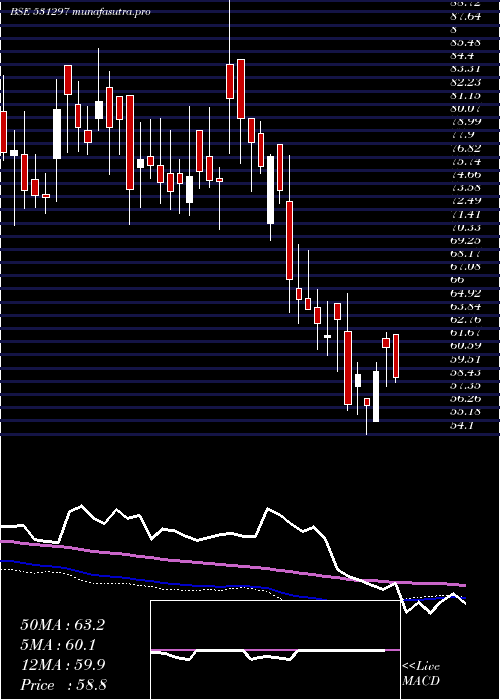Click the tall white candle ending near 71.41
Screen dimensions: 500x700
point(270,190)
